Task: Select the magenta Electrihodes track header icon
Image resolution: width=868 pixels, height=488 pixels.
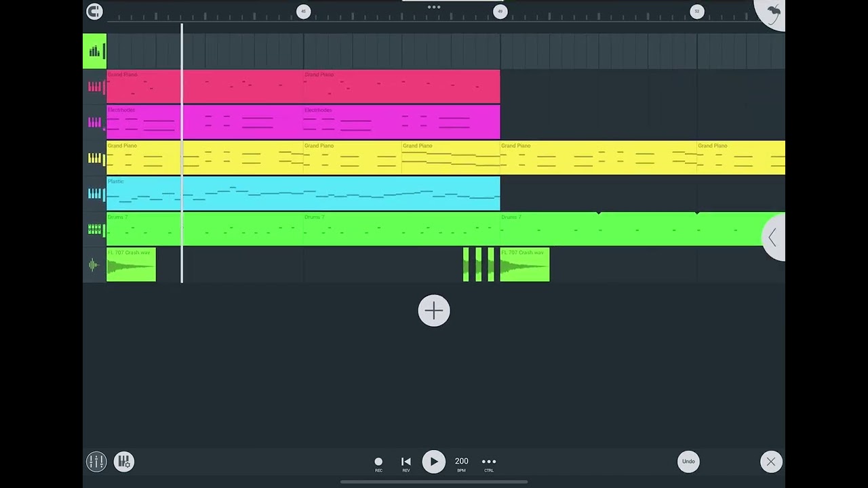Action: 94,122
